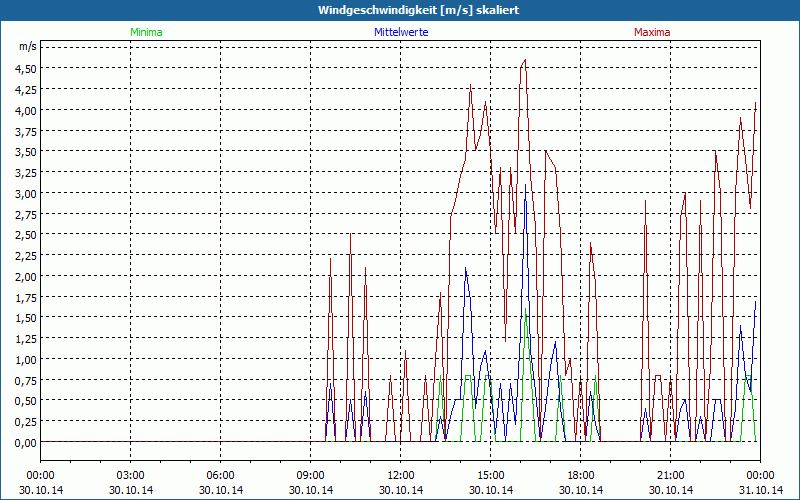Select the blue Mittelwerte legend label

tap(401, 32)
